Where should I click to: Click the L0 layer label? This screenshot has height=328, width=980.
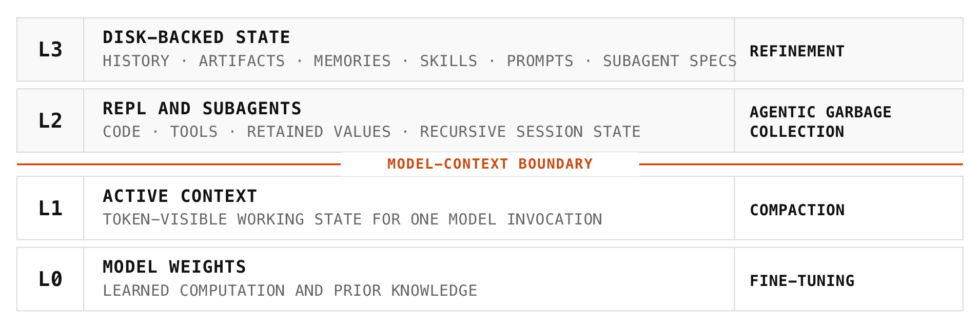(50, 279)
